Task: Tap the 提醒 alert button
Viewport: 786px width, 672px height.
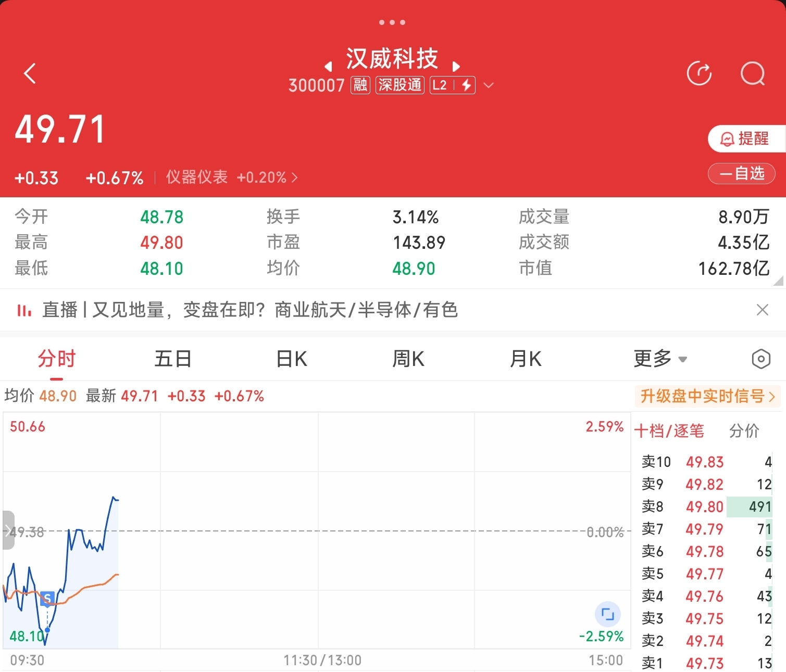Action: [x=746, y=138]
